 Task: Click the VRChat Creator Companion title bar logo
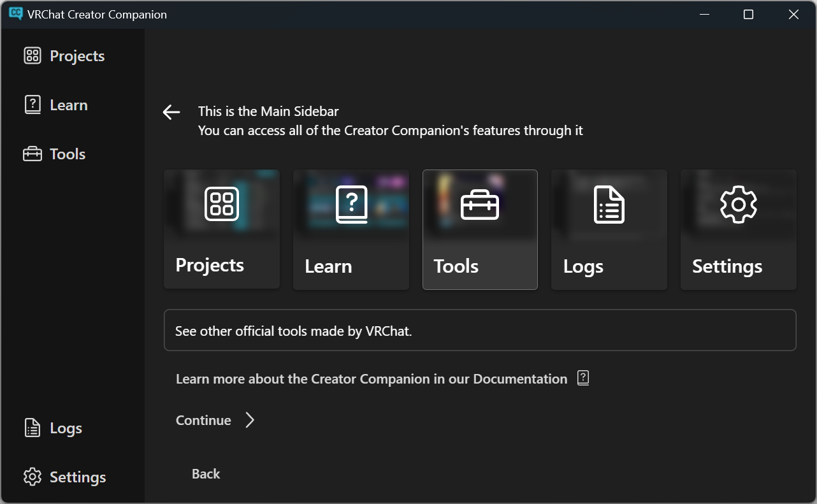(16, 14)
